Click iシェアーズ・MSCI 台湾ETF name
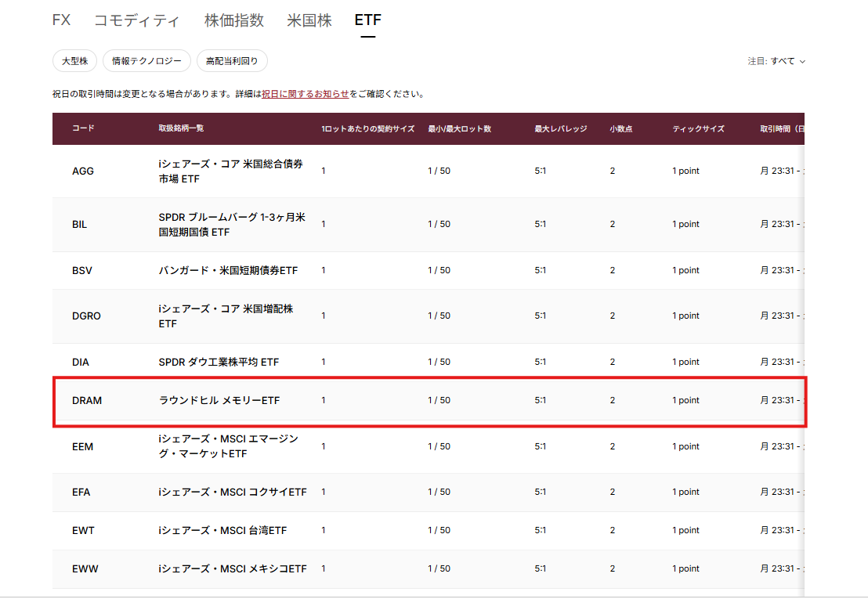This screenshot has width=868, height=599. point(222,530)
